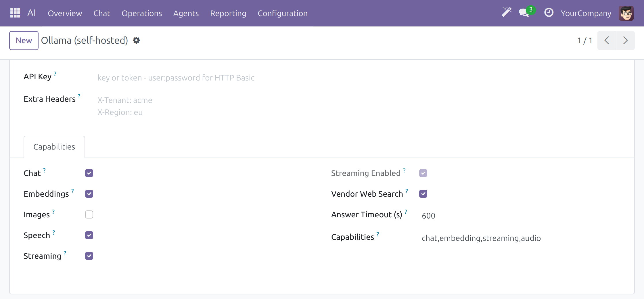The height and width of the screenshot is (299, 644).
Task: Click into the API Key field
Action: click(359, 78)
